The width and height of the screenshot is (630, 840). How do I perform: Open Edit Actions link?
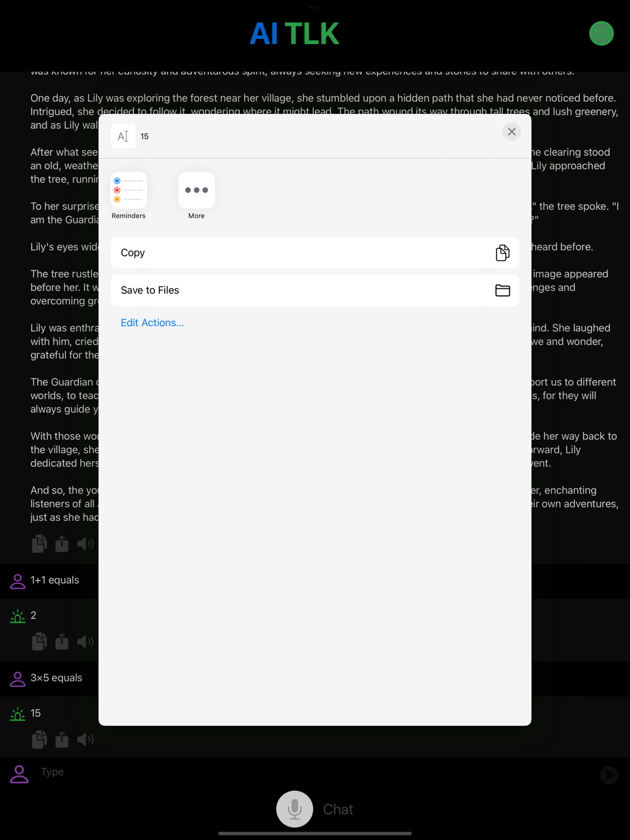click(x=152, y=322)
